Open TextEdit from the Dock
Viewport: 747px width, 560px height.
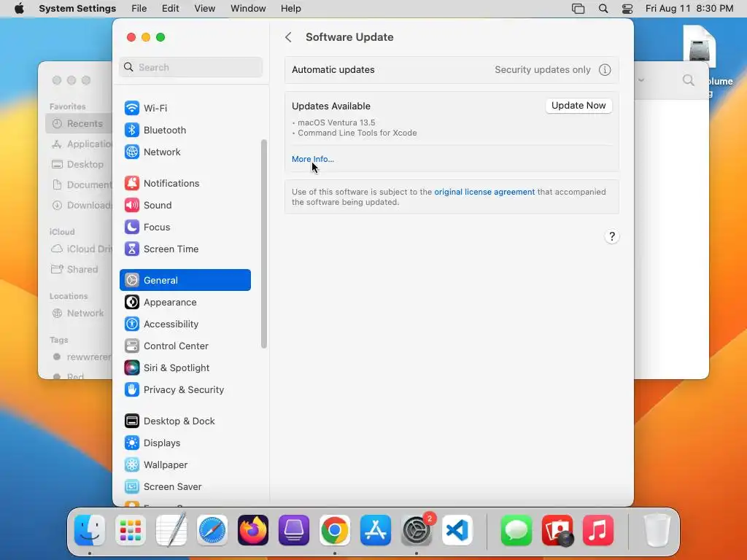171,530
